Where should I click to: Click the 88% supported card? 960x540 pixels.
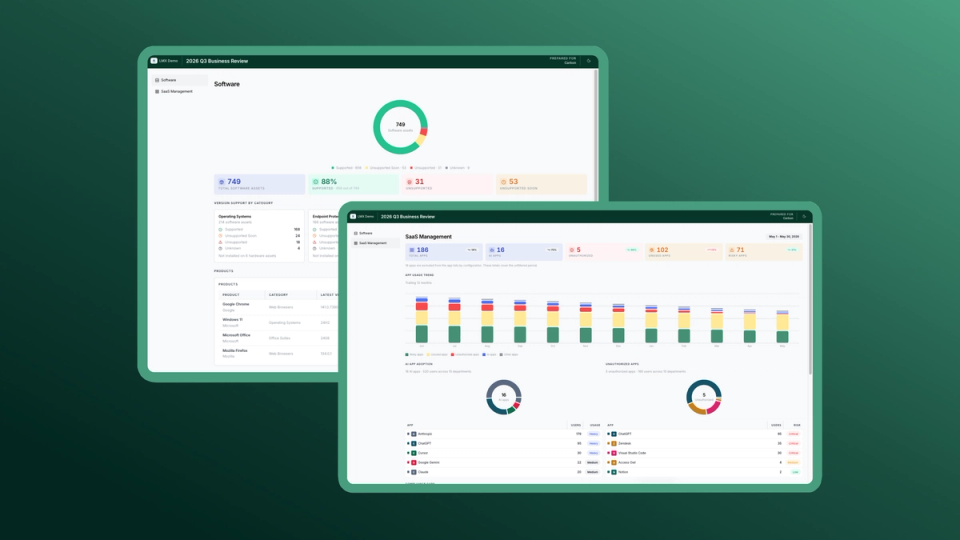(353, 184)
